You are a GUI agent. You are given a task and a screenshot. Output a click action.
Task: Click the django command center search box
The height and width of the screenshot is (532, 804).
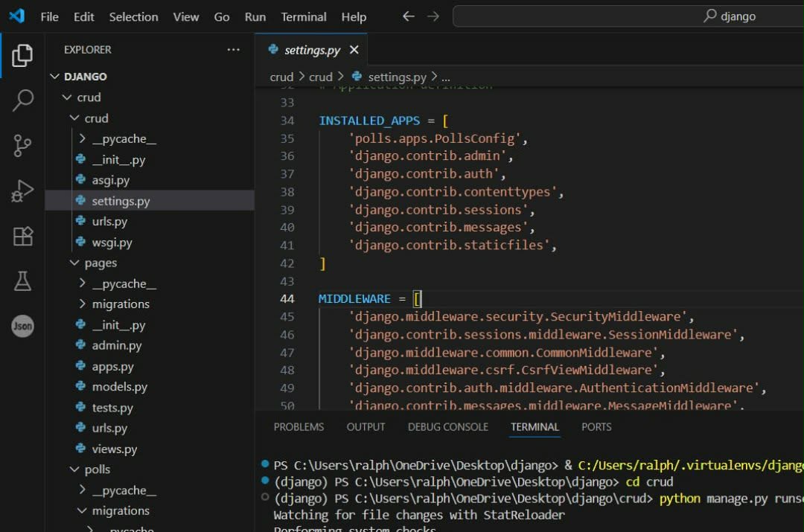628,16
